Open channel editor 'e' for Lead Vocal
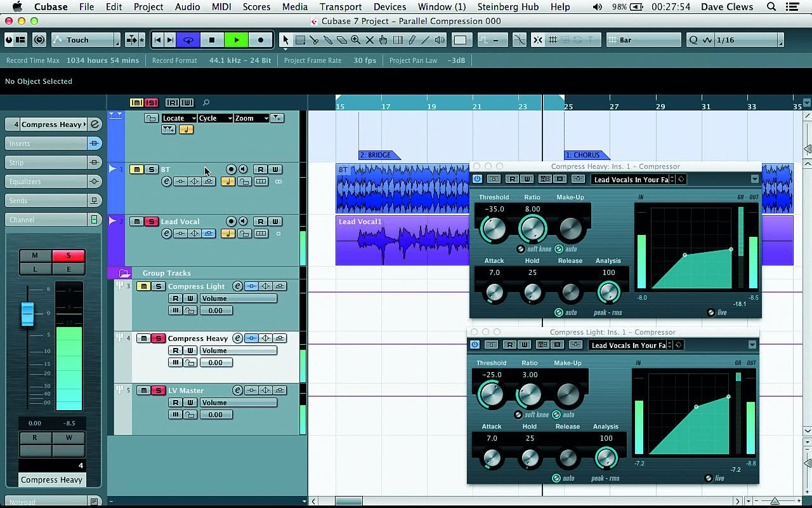This screenshot has width=812, height=508. (167, 233)
